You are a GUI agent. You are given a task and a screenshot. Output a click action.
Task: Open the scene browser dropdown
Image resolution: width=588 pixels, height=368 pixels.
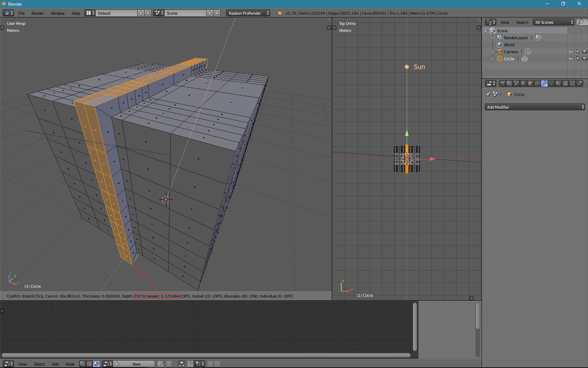(159, 13)
